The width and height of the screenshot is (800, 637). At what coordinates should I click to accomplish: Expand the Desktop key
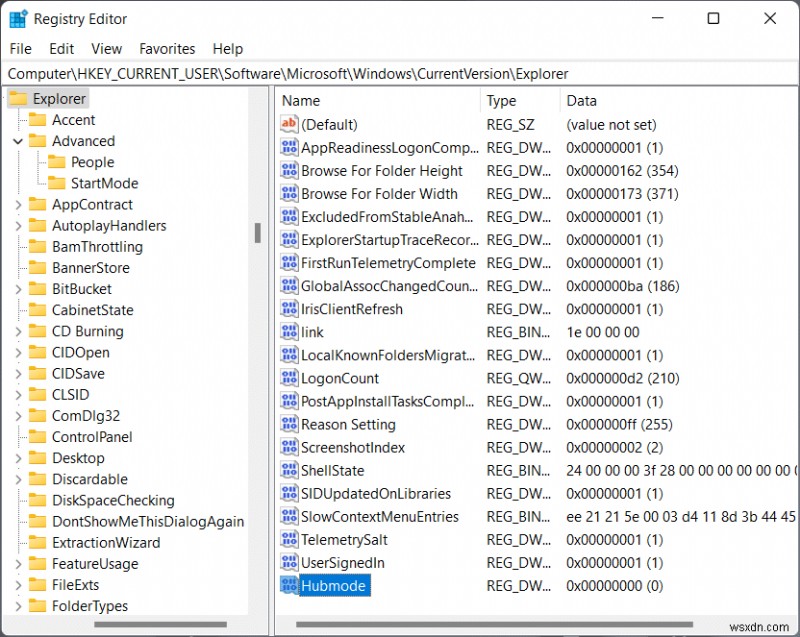(x=18, y=458)
